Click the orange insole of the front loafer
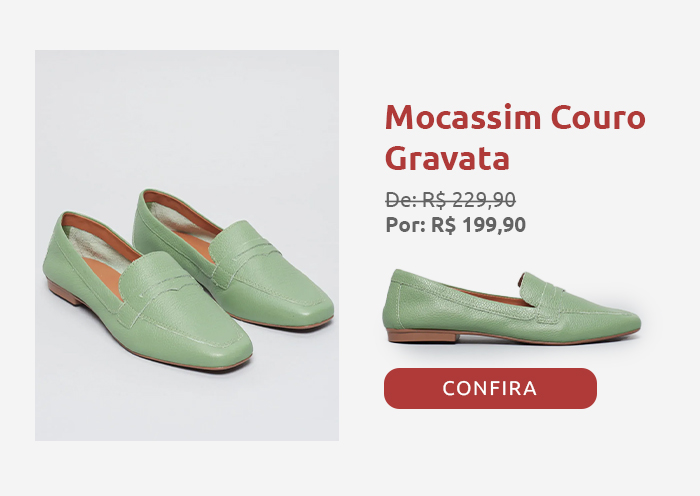700x496 pixels. click(104, 274)
